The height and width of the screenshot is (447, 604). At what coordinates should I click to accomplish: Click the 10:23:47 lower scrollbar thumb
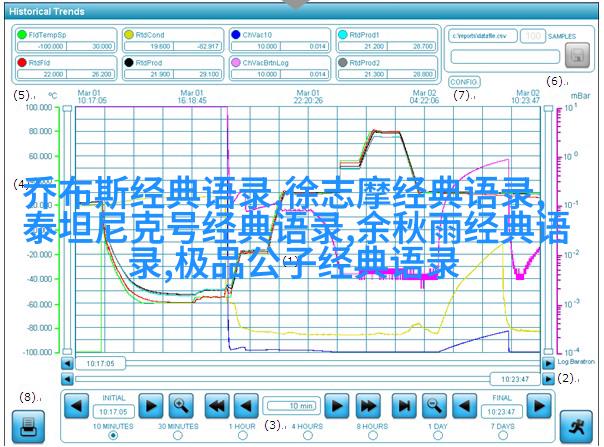click(515, 379)
